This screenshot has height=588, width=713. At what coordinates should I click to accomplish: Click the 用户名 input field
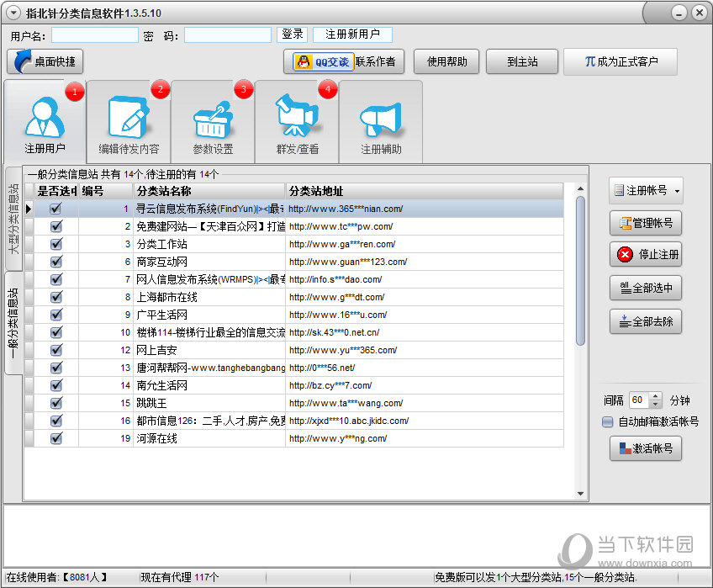point(94,35)
